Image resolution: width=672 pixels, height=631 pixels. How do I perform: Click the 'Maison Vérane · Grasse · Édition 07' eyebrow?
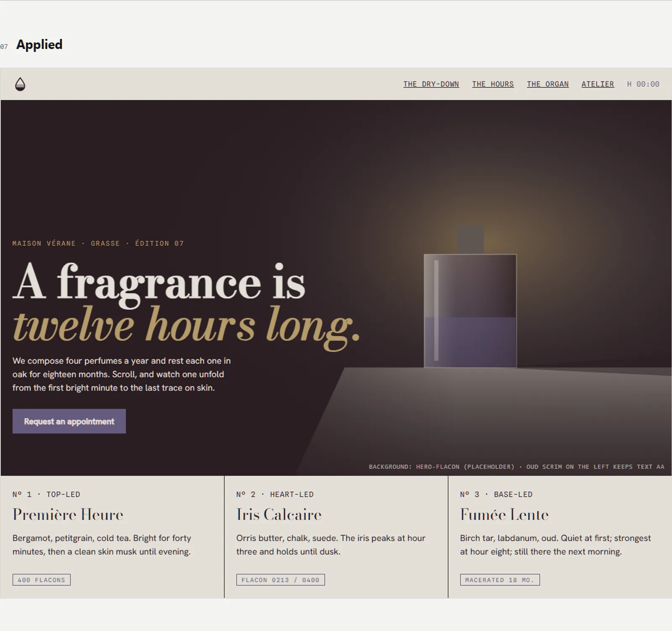[x=98, y=243]
